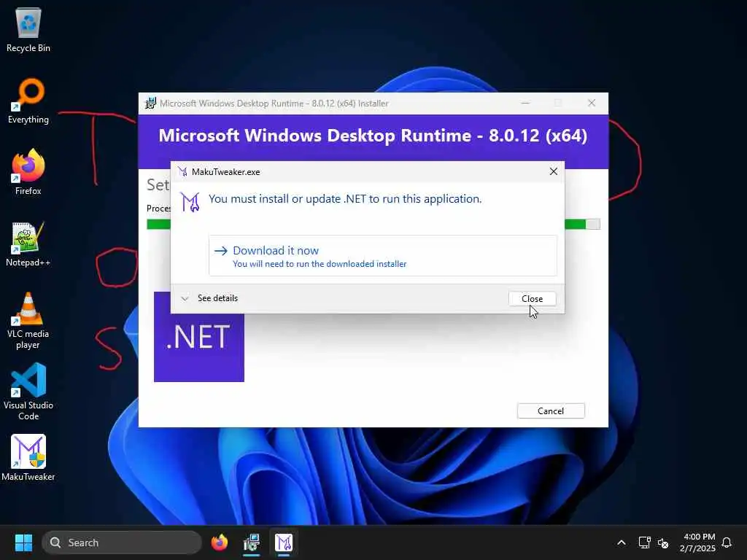This screenshot has height=560, width=747.
Task: Open the clock showing 4:00 PM
Action: pos(698,542)
